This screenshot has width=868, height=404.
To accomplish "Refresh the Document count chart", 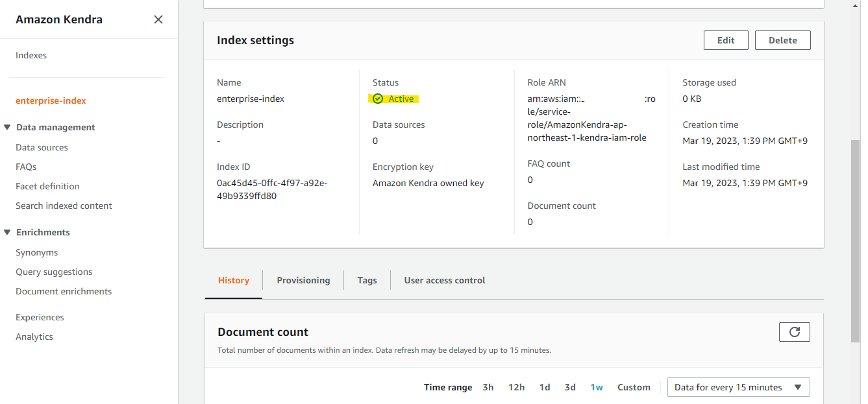I will tap(794, 331).
